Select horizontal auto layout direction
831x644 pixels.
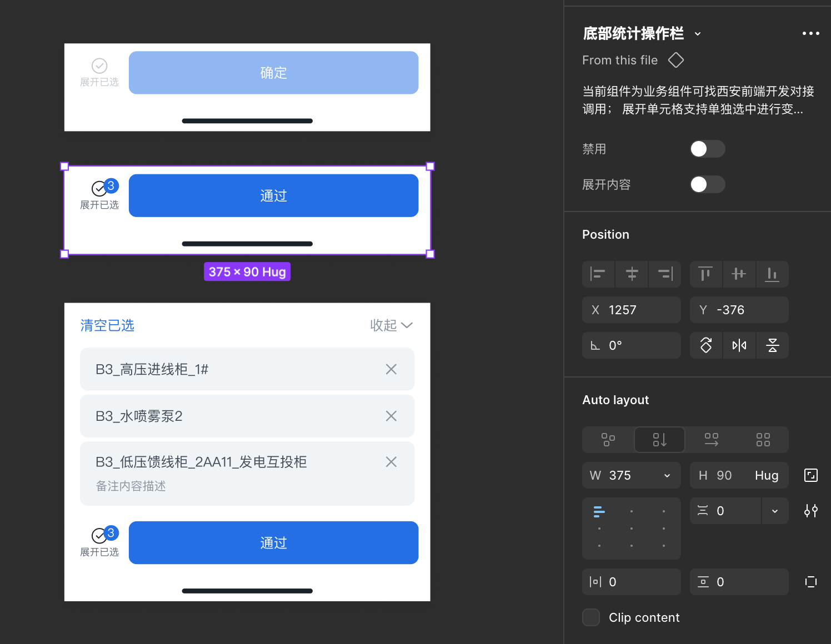point(712,440)
